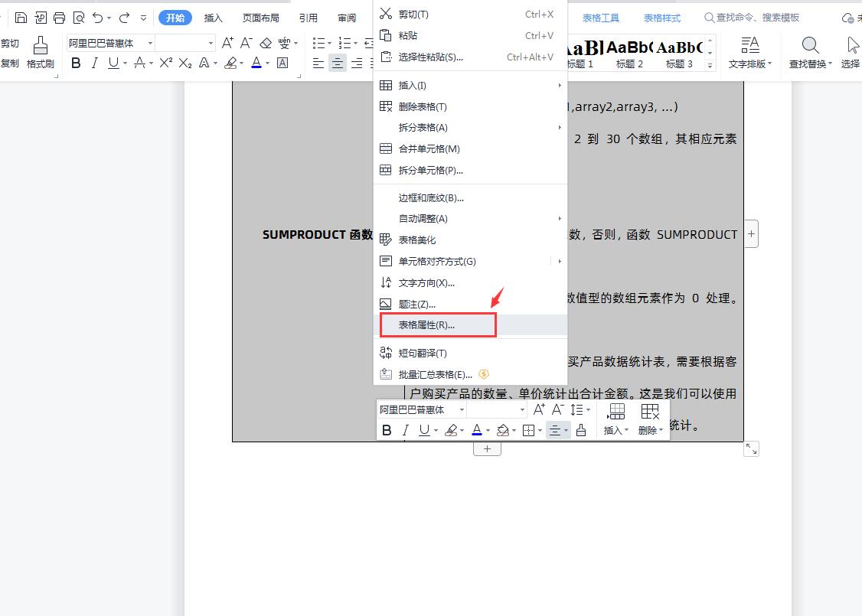This screenshot has width=862, height=616.
Task: Click the format painter brush in mini toolbar
Action: coord(581,430)
